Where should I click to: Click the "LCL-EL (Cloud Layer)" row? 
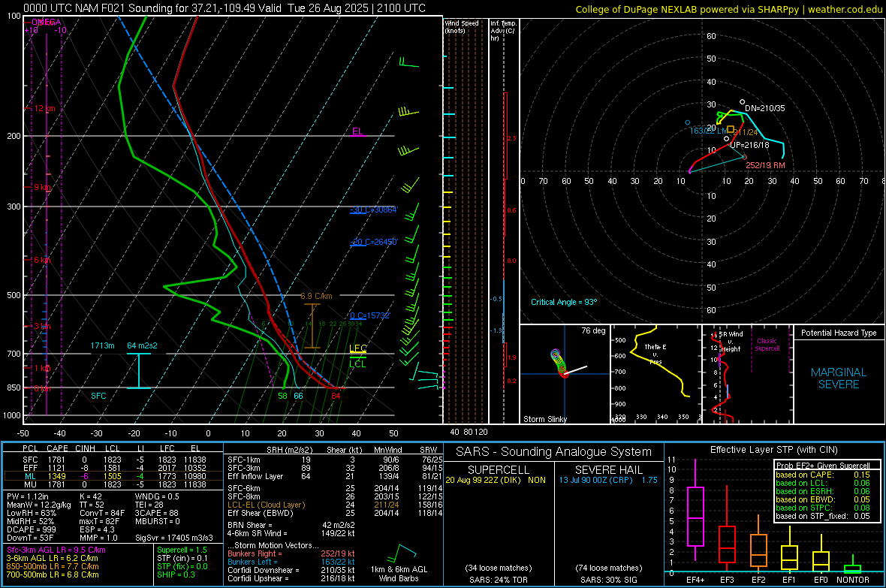coord(335,505)
